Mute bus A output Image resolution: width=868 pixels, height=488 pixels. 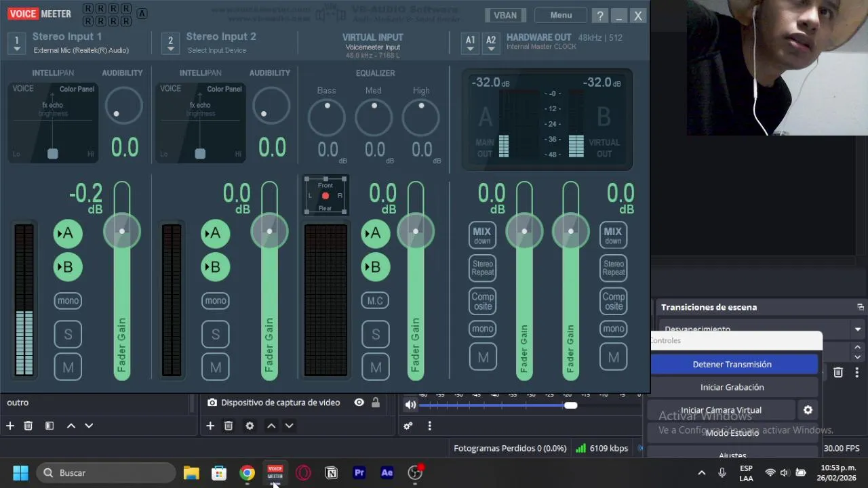(x=482, y=357)
